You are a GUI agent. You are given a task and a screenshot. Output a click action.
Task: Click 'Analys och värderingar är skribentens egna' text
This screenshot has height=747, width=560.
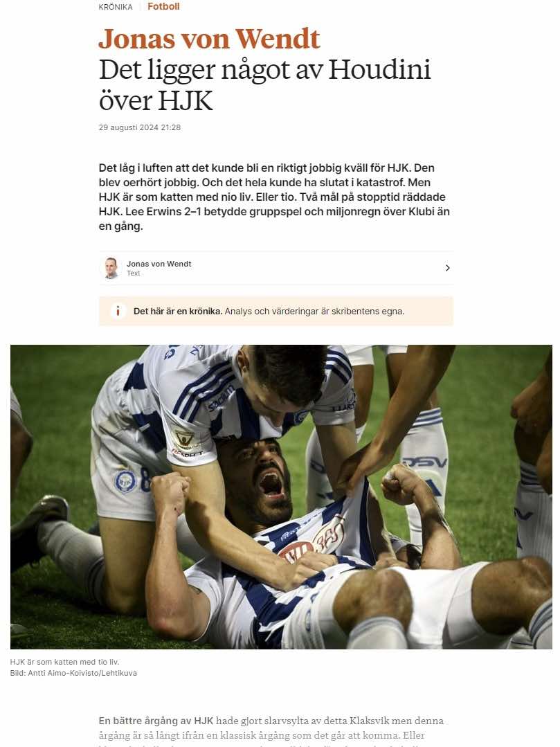click(314, 311)
